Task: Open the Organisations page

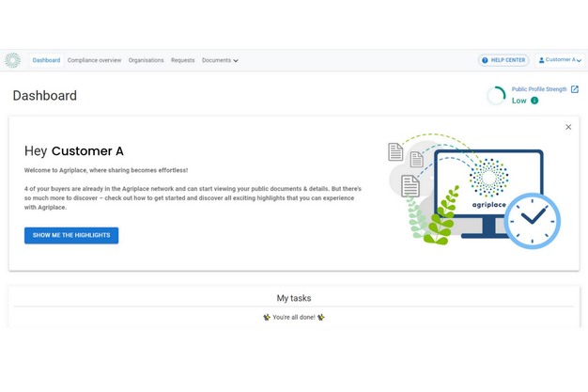Action: click(146, 60)
